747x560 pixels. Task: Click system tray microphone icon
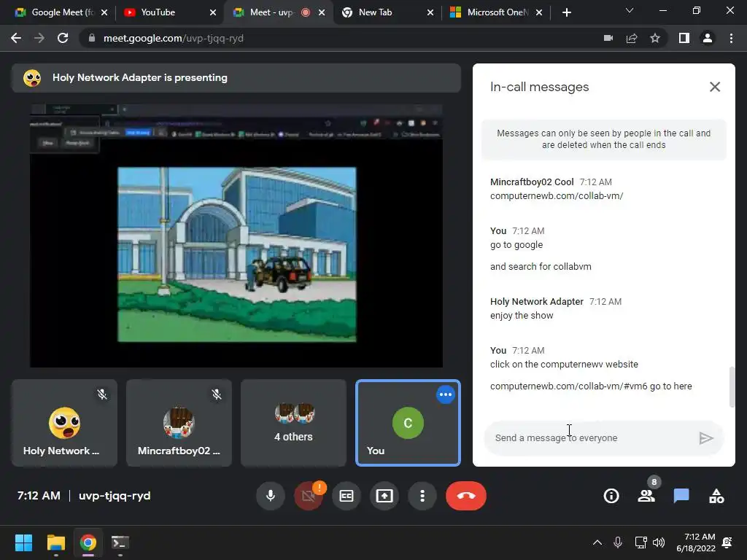click(617, 542)
